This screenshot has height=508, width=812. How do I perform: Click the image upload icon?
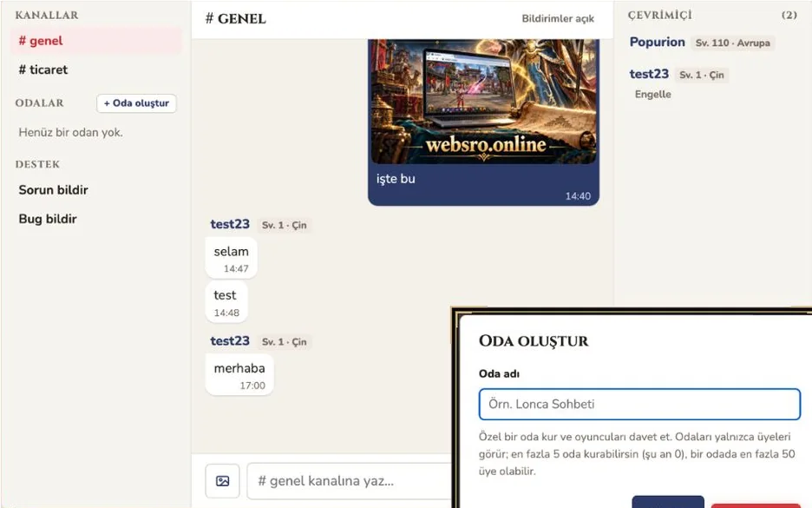(x=223, y=481)
